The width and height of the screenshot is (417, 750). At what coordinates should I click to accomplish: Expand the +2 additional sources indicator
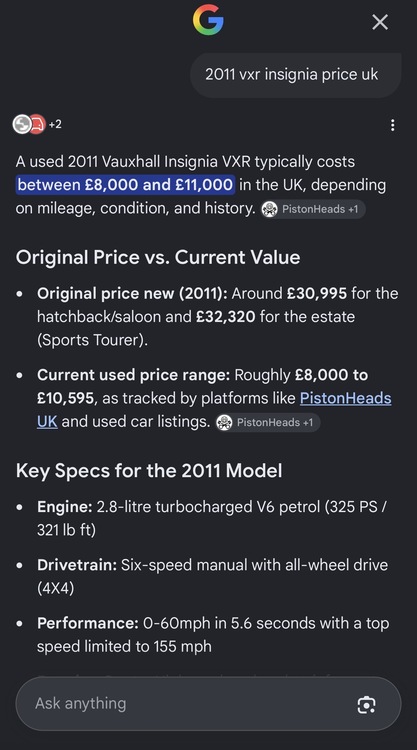click(55, 124)
